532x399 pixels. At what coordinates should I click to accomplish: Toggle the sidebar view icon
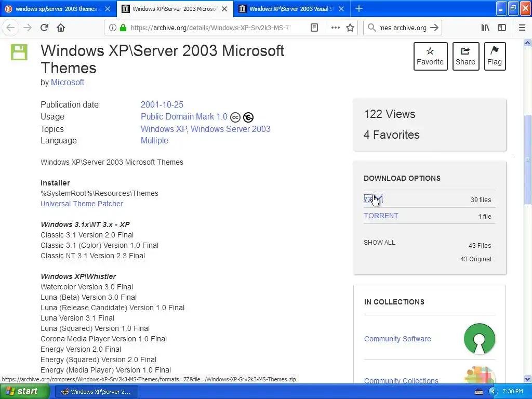pos(502,28)
